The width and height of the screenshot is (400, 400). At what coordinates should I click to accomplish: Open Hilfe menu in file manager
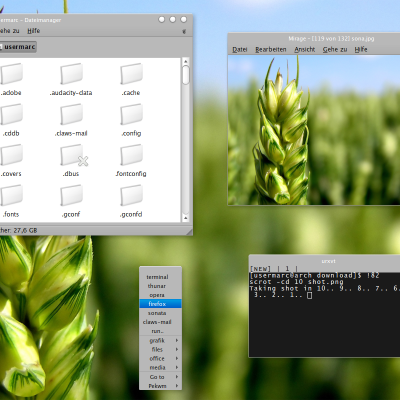tap(34, 31)
